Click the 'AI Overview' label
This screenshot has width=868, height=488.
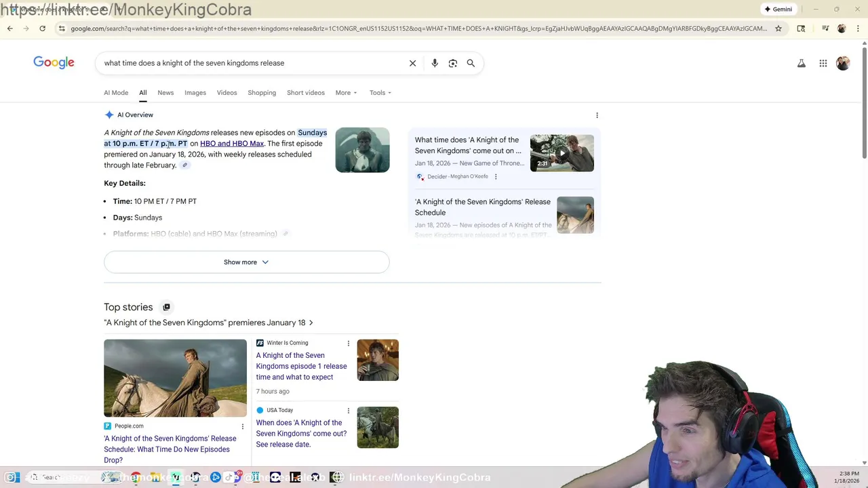click(x=135, y=115)
